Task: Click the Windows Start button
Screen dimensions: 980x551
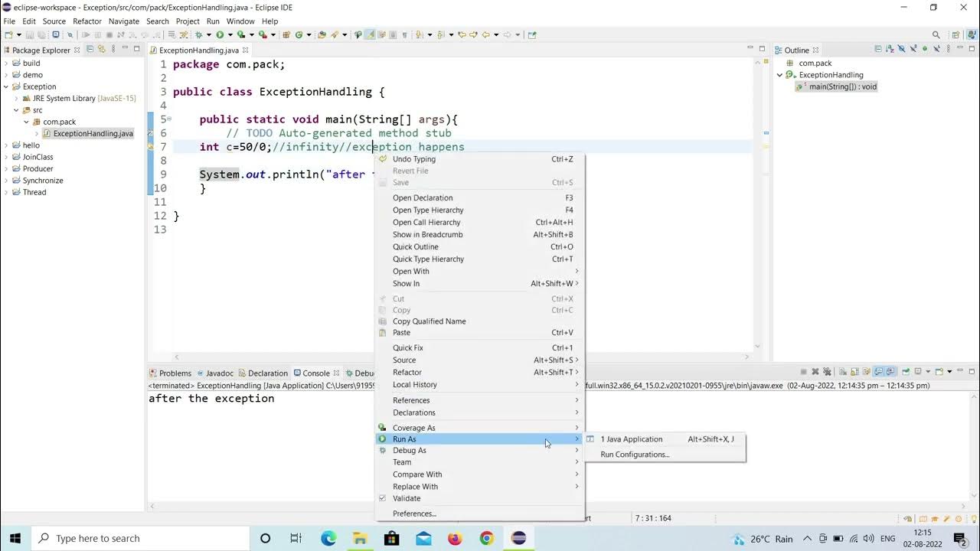Action: (x=15, y=538)
